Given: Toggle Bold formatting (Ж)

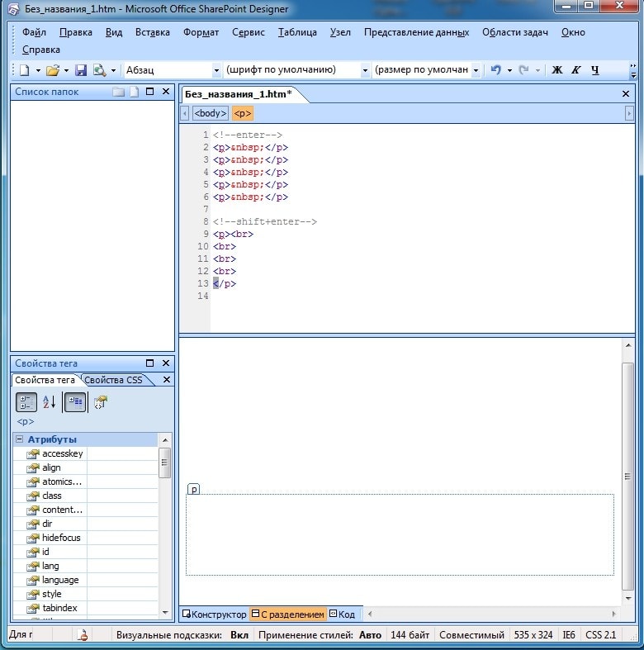Looking at the screenshot, I should click(x=556, y=71).
